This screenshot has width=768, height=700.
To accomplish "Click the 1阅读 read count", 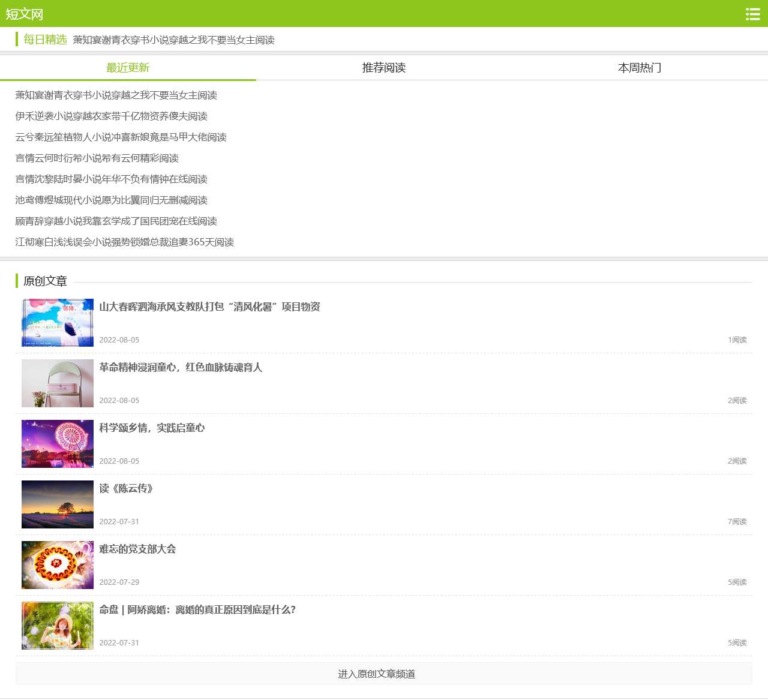I will click(x=737, y=340).
